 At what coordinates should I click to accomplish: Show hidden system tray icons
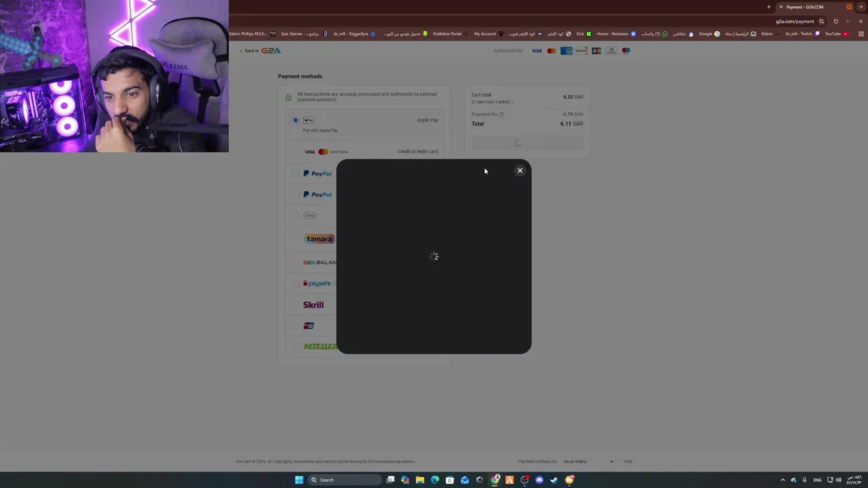coord(783,480)
